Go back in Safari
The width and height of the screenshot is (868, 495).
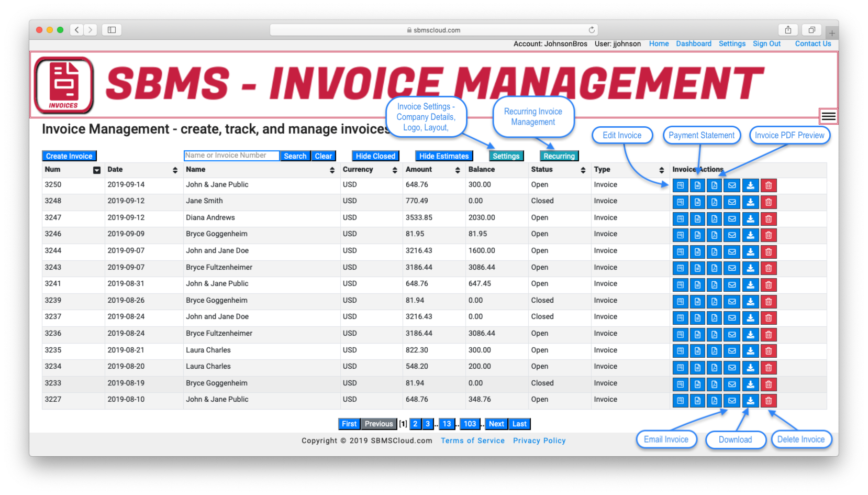77,30
